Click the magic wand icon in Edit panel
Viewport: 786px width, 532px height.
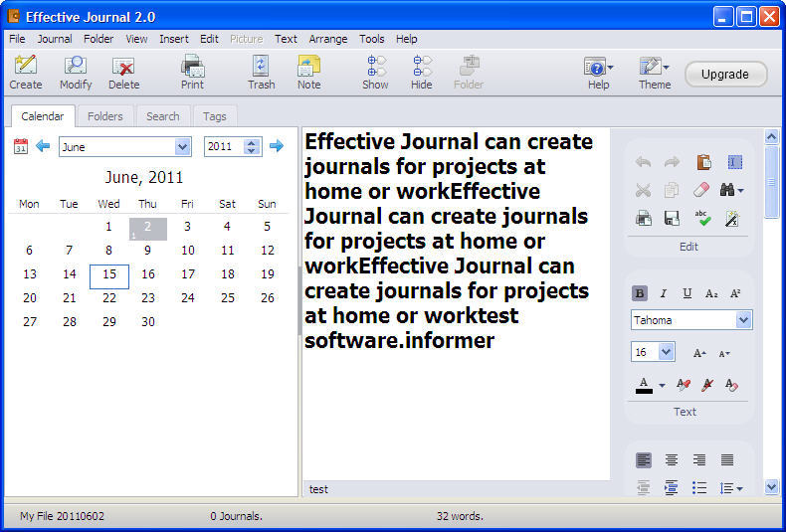tap(732, 218)
